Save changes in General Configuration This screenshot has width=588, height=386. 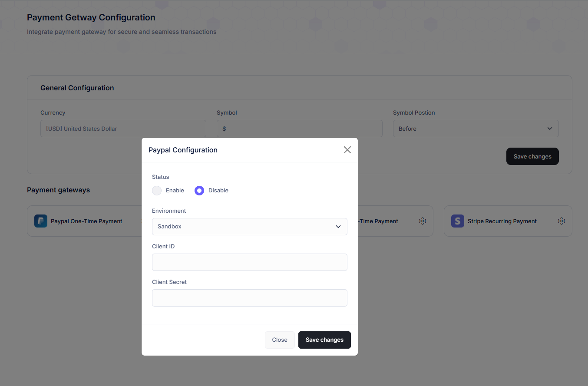click(x=532, y=156)
